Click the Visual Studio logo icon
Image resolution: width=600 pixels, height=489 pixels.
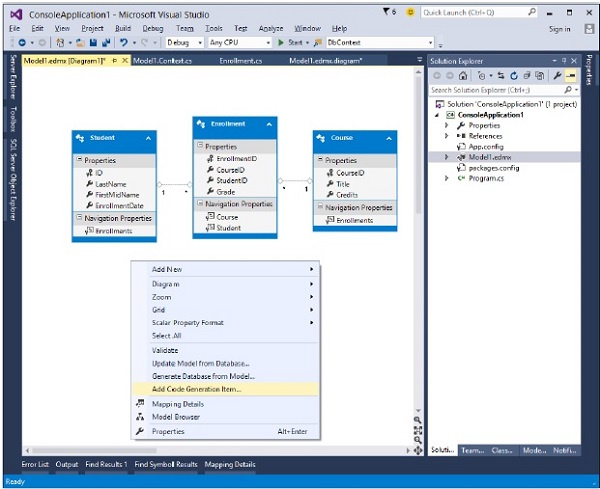(x=16, y=15)
